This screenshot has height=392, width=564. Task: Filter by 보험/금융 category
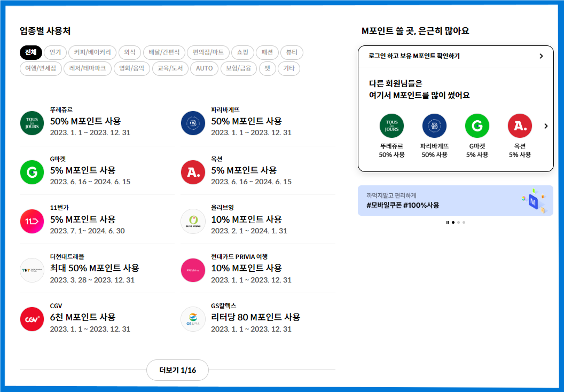tap(239, 68)
